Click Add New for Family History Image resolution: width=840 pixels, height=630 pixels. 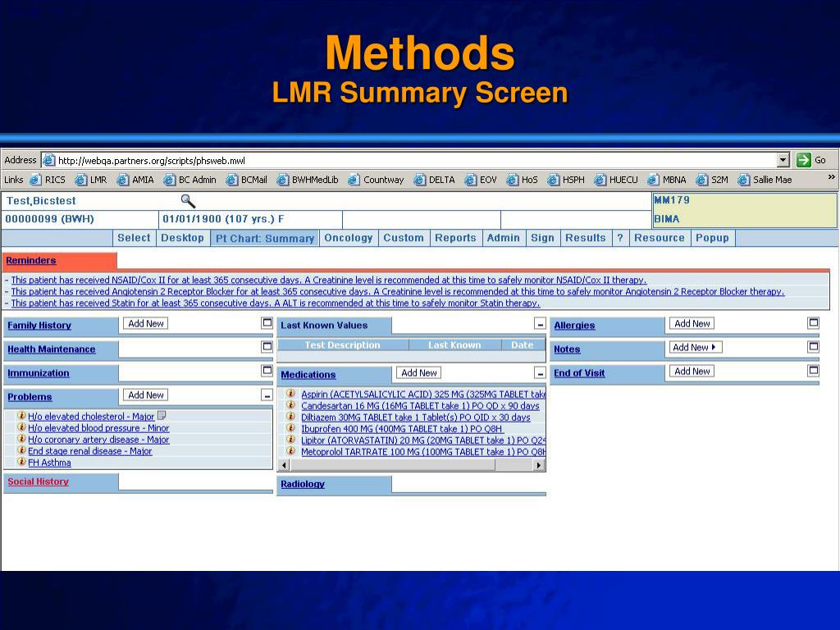pos(146,323)
